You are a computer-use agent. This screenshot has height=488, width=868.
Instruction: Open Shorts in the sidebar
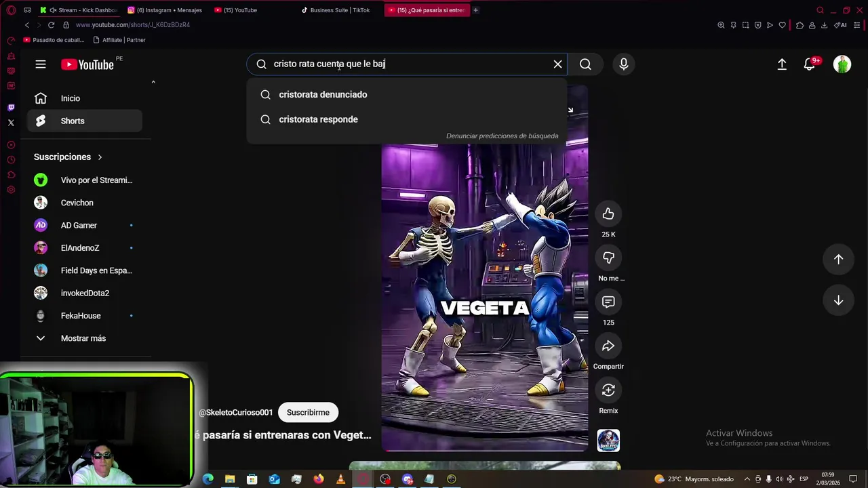click(85, 121)
